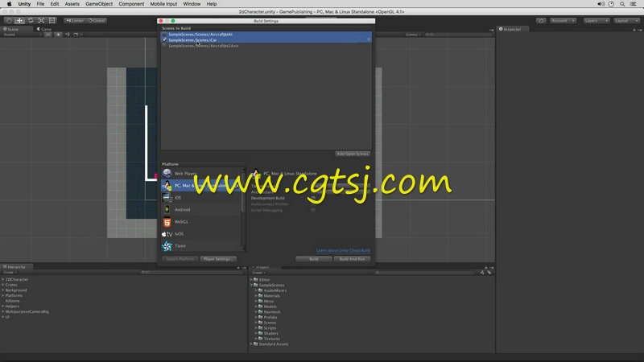Image resolution: width=644 pixels, height=362 pixels.
Task: Open the Layout dropdown in toolbar
Action: [x=626, y=21]
